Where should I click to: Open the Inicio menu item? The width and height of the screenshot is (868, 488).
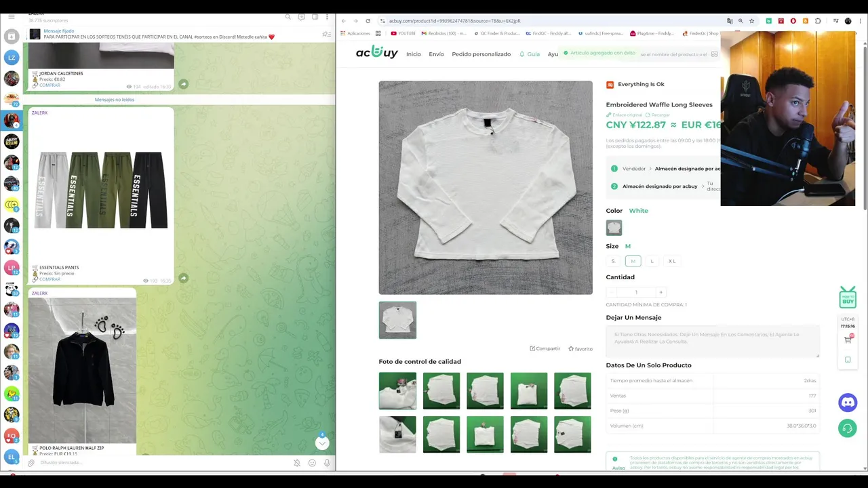coord(414,54)
